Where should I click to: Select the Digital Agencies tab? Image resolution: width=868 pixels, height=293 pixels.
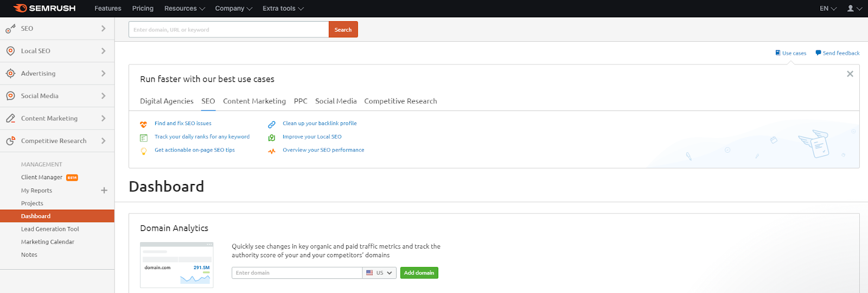point(167,101)
